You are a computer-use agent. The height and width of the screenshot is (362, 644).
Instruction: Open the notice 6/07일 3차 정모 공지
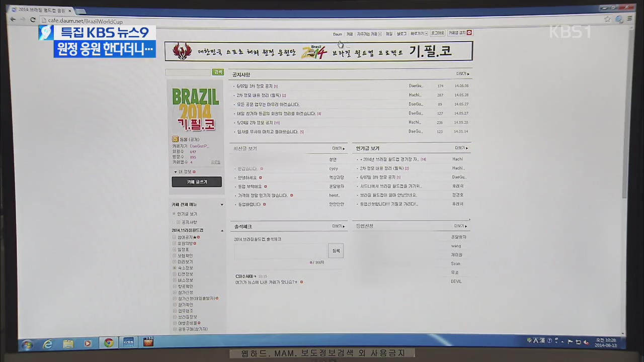[255, 86]
